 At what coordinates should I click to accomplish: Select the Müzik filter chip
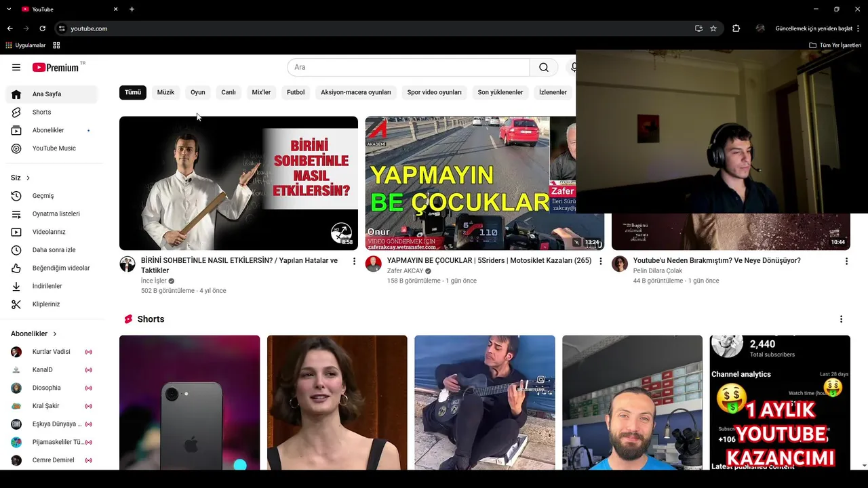(165, 92)
